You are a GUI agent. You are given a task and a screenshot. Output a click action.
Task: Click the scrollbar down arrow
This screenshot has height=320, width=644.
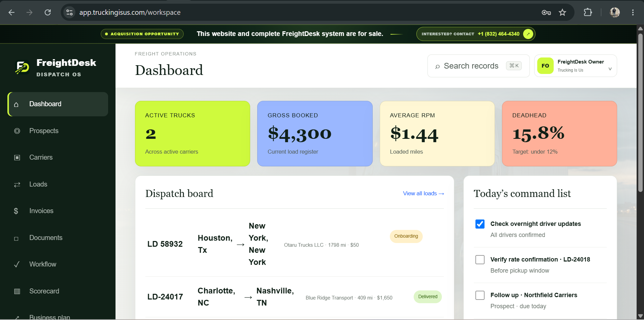640,316
